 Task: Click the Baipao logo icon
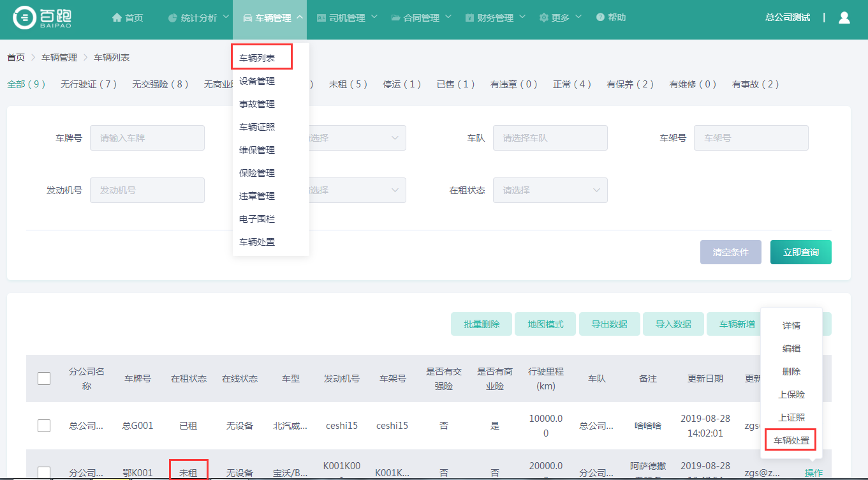tap(25, 18)
